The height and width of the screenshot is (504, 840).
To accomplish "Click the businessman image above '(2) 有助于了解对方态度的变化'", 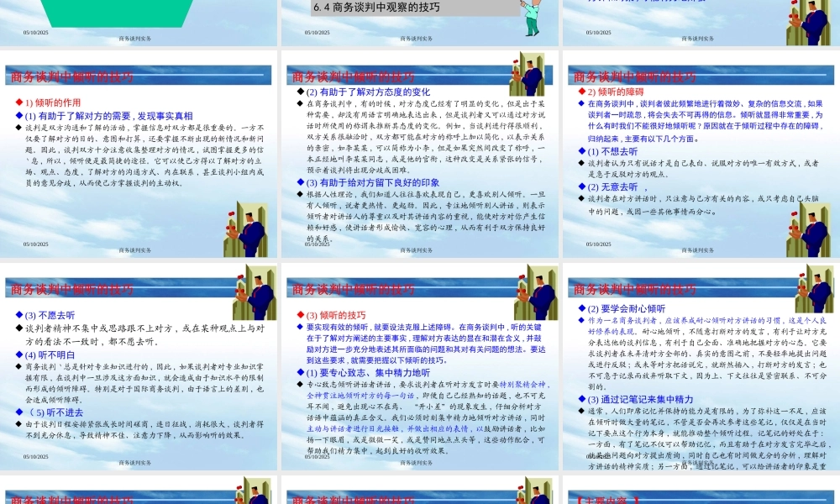I will [528, 74].
